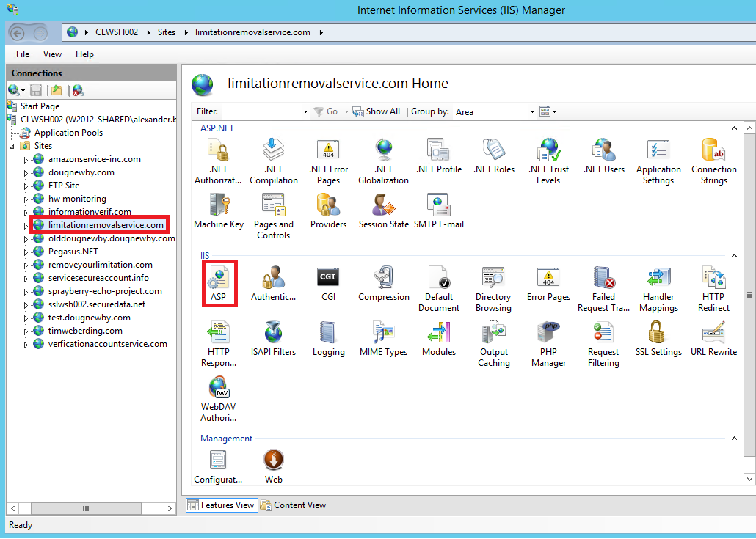Open the Help menu
Viewport: 756px width, 539px height.
(x=84, y=54)
